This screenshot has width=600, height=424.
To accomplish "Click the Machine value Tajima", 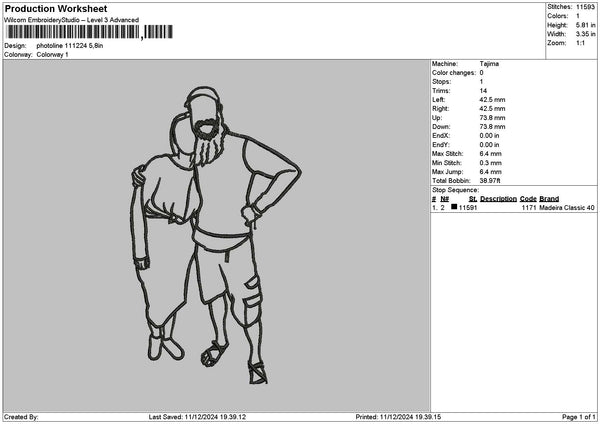I will 489,64.
